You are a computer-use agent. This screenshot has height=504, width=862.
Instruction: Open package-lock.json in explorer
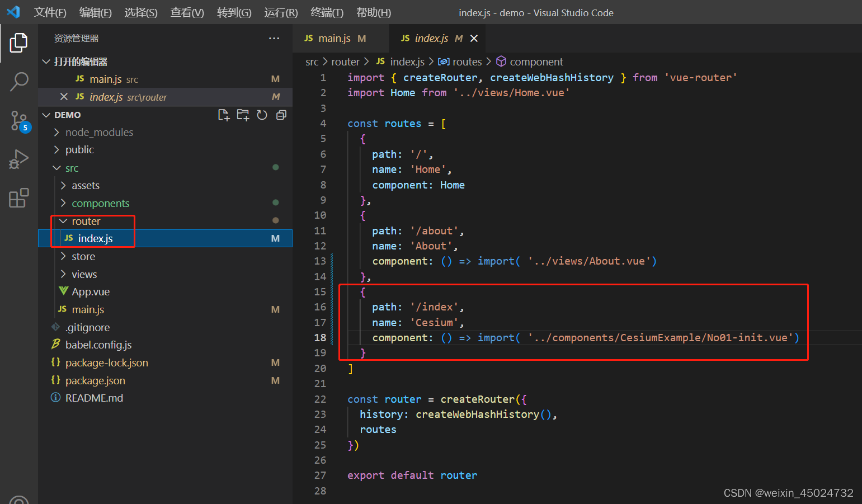click(x=165, y=362)
